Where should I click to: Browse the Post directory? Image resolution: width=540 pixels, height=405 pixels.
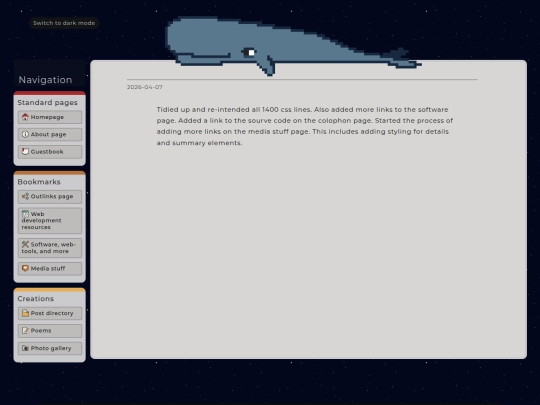50,313
